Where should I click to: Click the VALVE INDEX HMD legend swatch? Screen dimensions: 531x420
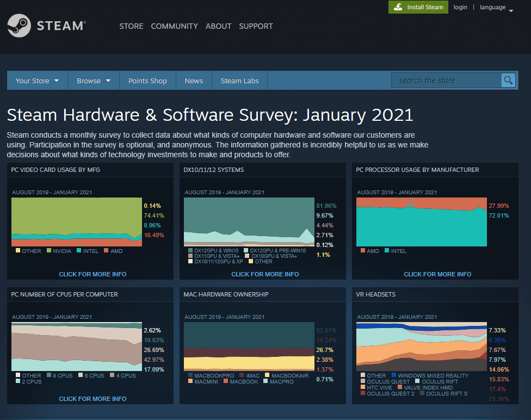pyautogui.click(x=400, y=387)
